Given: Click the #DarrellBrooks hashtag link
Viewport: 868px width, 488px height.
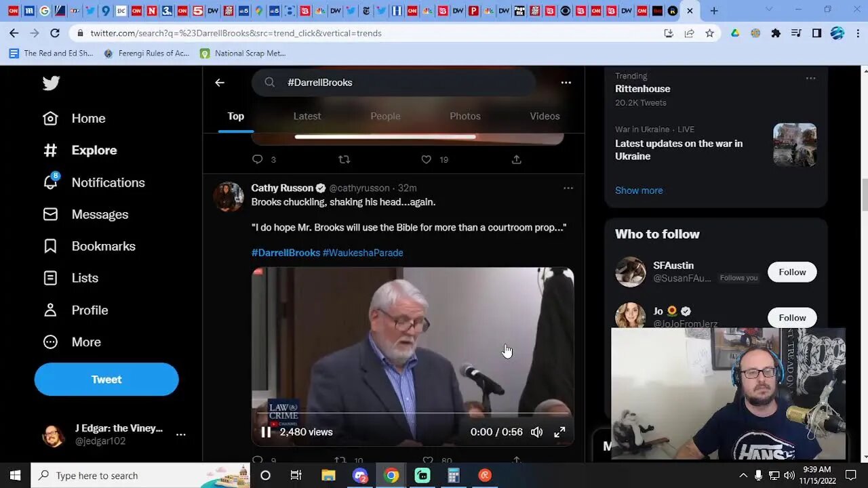Looking at the screenshot, I should coord(285,252).
